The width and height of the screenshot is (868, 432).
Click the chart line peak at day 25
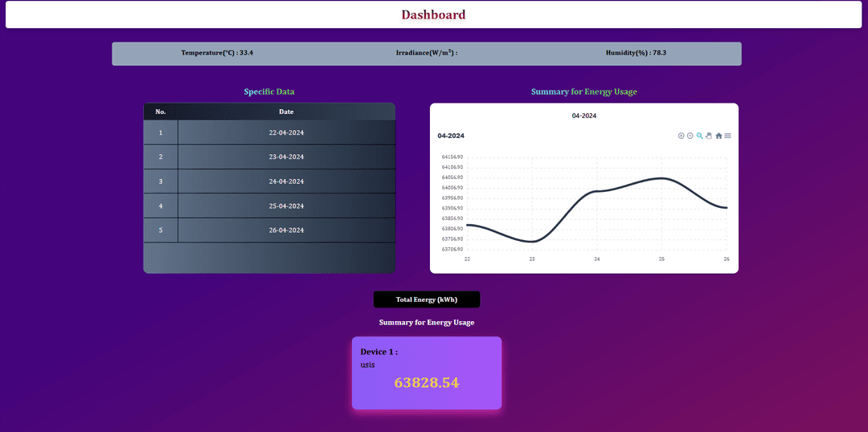pyautogui.click(x=661, y=178)
